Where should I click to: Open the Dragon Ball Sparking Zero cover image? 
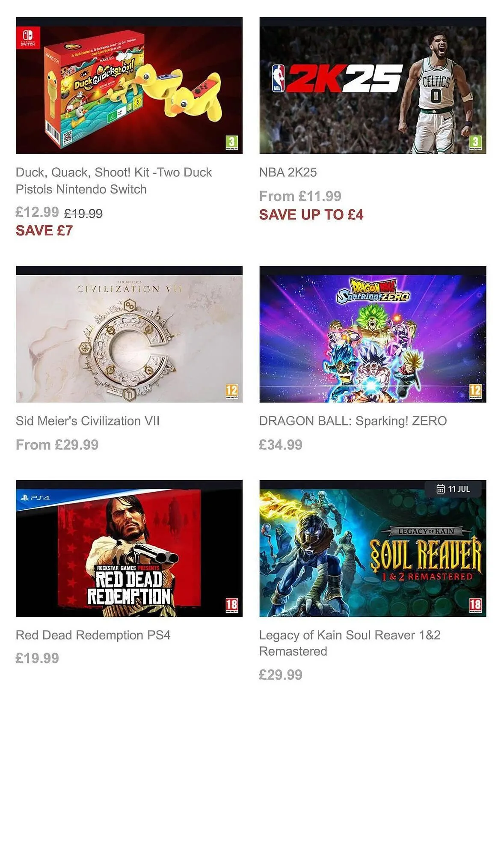coord(373,334)
